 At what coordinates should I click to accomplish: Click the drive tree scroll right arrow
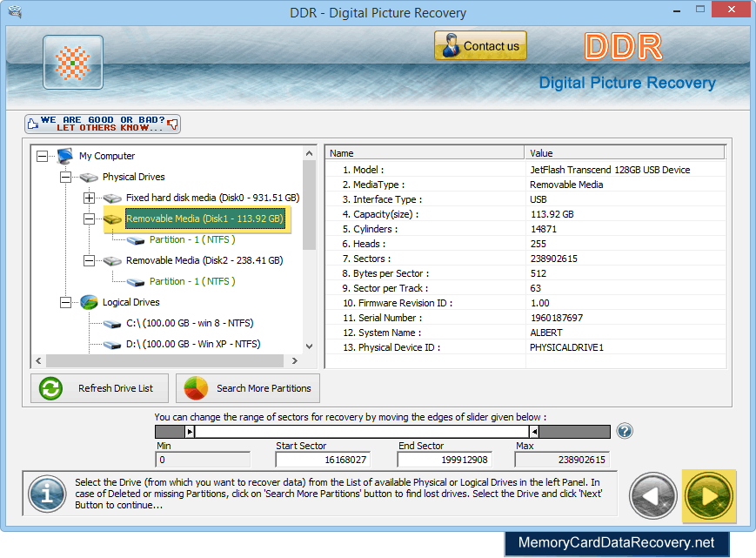(x=295, y=360)
